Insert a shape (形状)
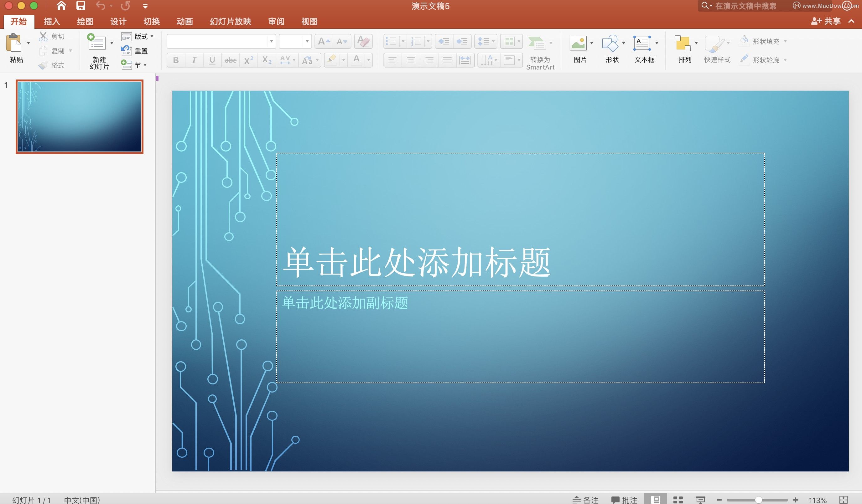 pyautogui.click(x=610, y=49)
